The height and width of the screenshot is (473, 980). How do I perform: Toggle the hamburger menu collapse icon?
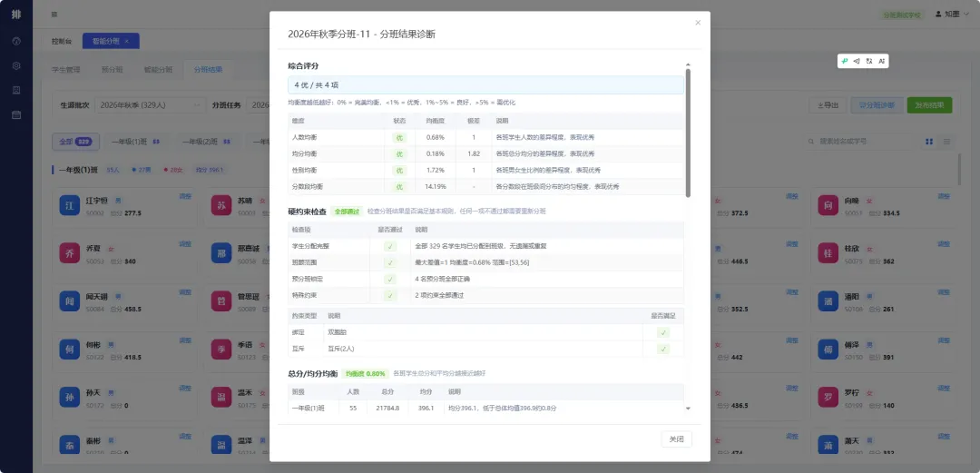coord(54,15)
